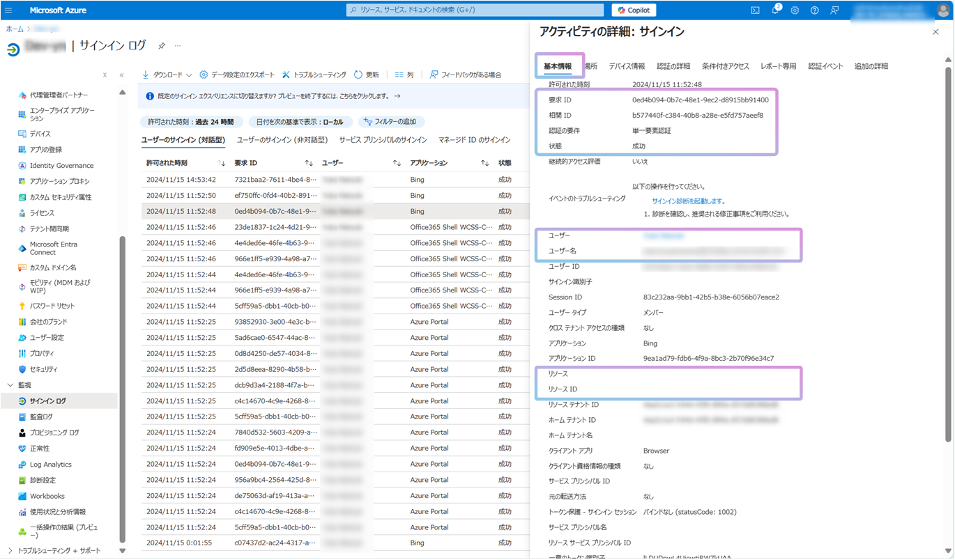Switch to 基本情報 tab
955x560 pixels.
[558, 66]
